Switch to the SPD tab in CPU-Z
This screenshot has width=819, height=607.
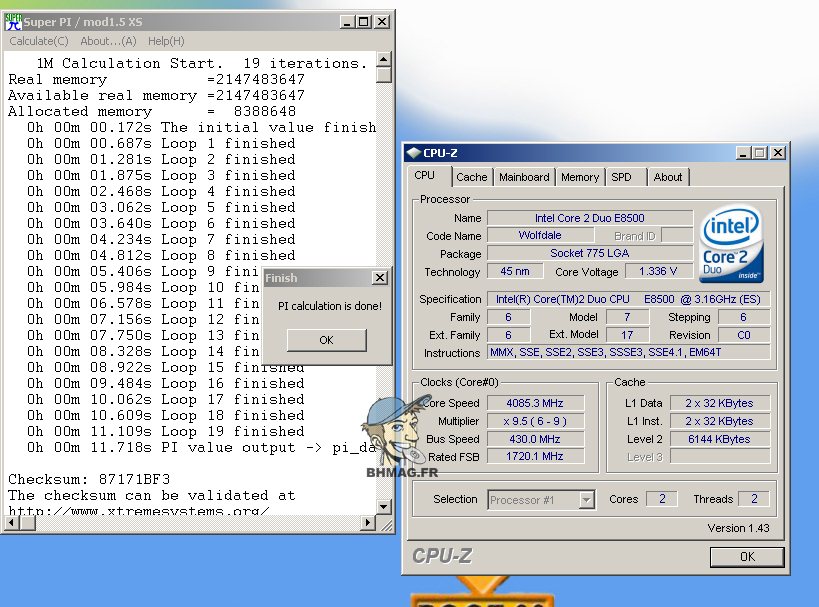(x=622, y=177)
